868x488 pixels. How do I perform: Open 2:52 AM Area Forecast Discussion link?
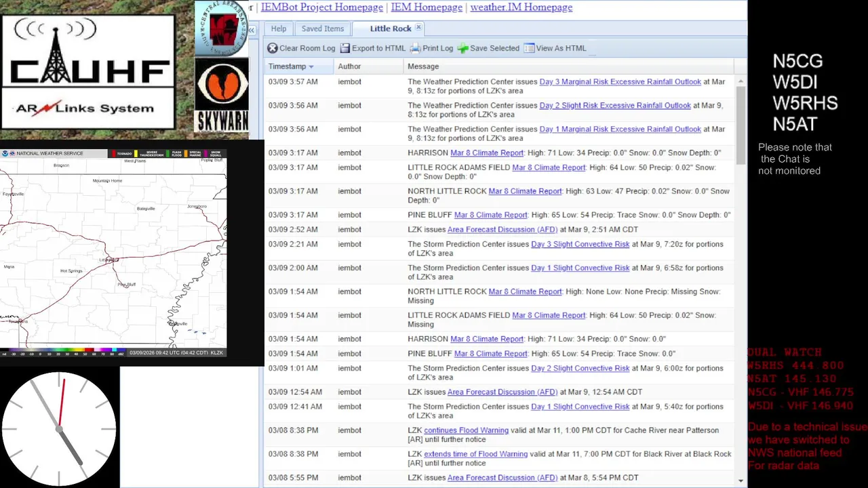pyautogui.click(x=502, y=229)
